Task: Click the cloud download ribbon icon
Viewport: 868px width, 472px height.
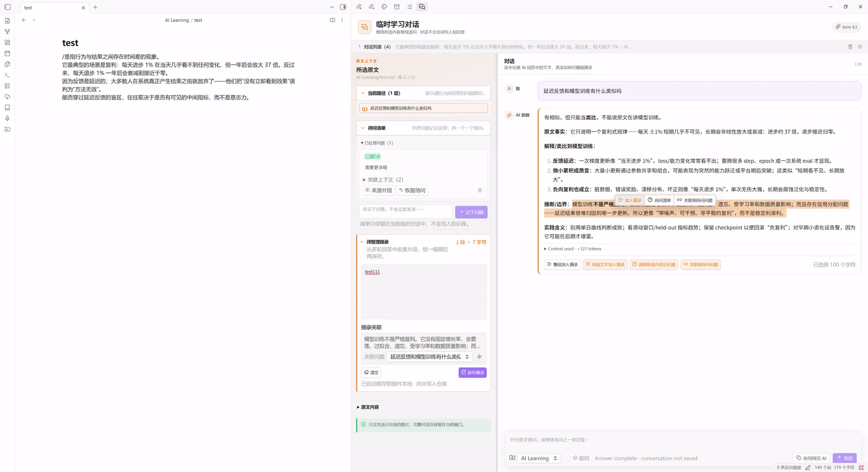Action: click(7, 97)
